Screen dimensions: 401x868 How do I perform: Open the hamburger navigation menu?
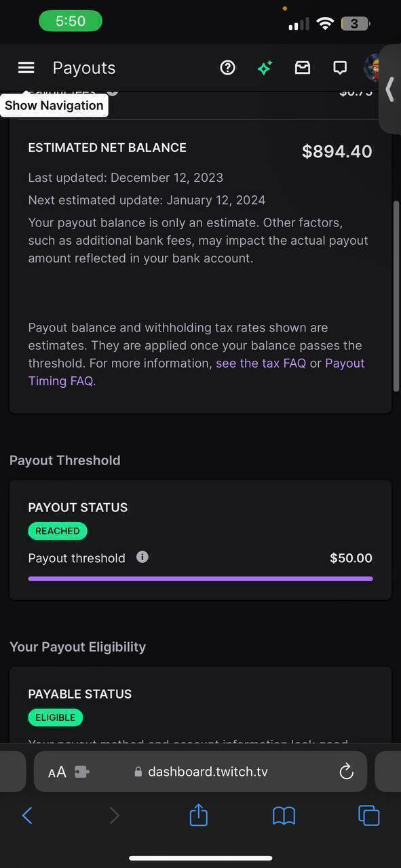[x=26, y=67]
